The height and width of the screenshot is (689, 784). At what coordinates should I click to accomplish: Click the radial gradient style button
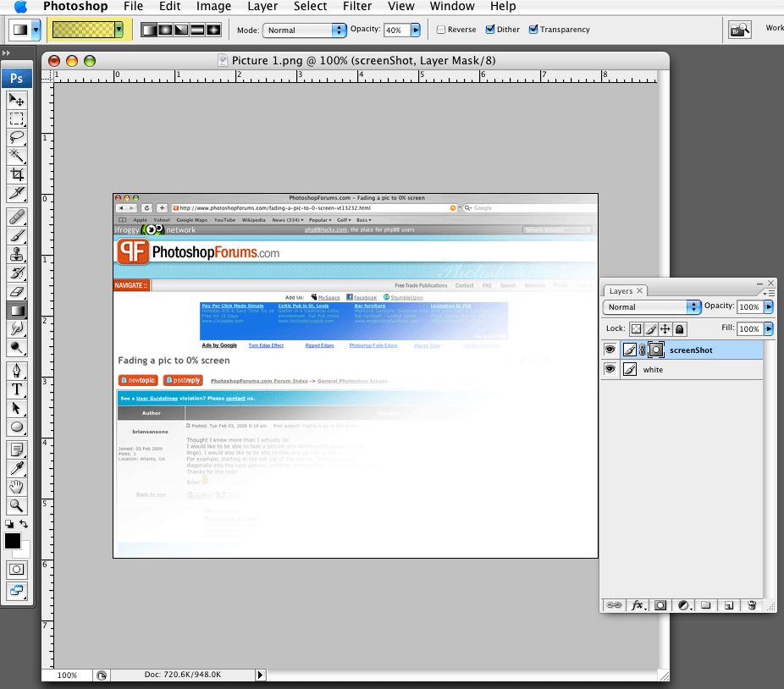coord(165,30)
